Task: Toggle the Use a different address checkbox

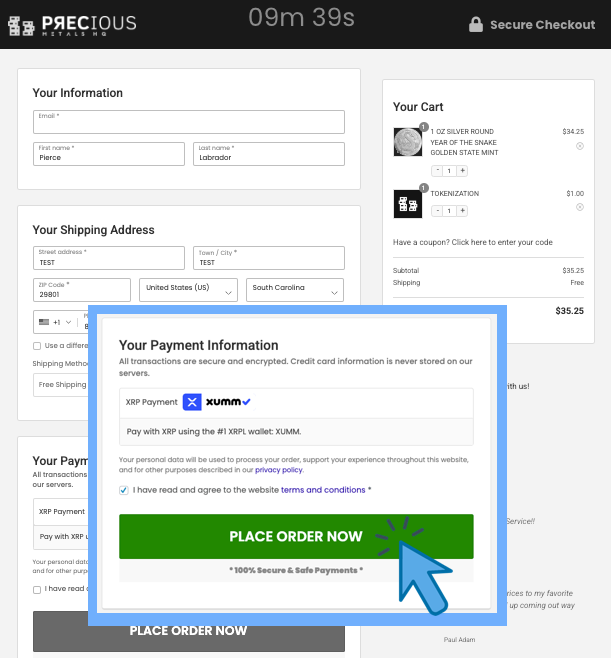Action: point(37,346)
